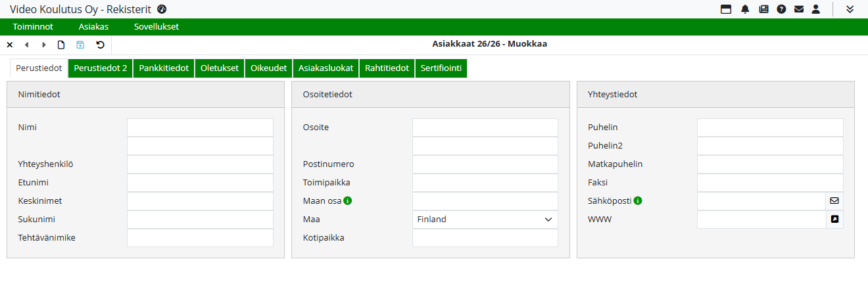Image resolution: width=868 pixels, height=284 pixels.
Task: Open the Sovellukset menu
Action: [156, 27]
